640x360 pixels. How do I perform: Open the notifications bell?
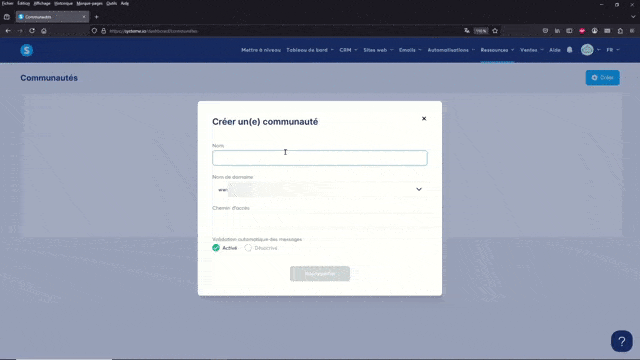[x=569, y=50]
